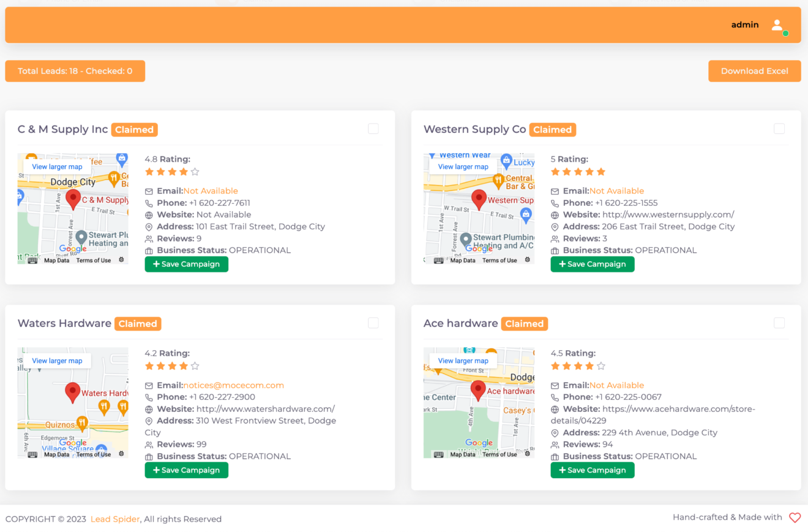
Task: Click the globe website icon in Ace hardware card
Action: pos(555,410)
